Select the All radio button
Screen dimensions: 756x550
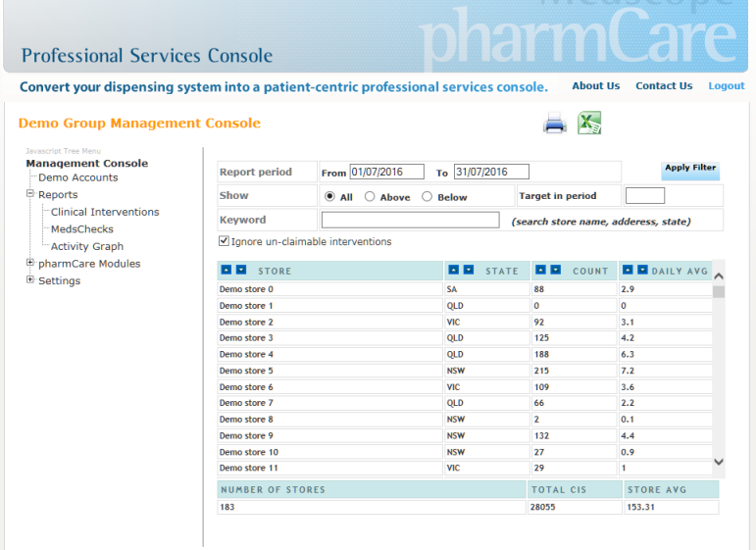click(x=329, y=196)
